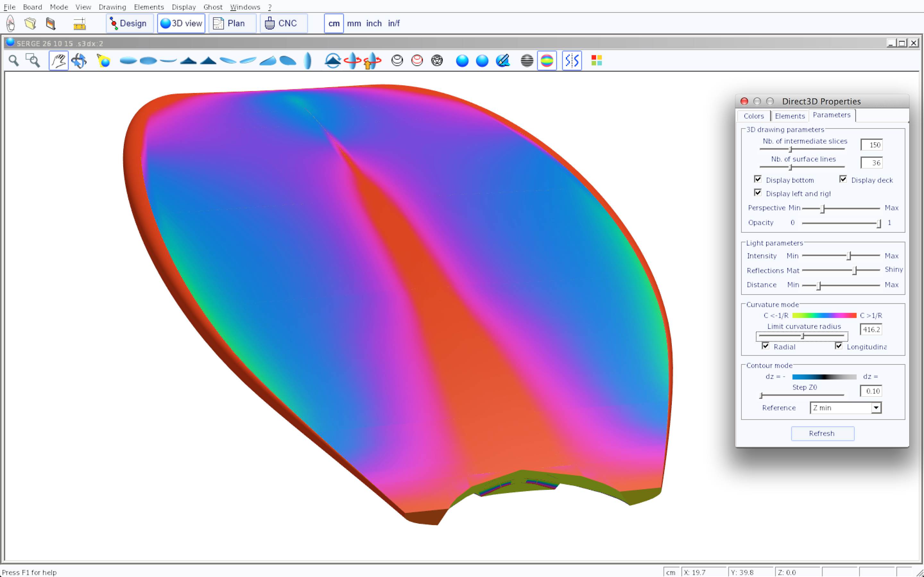Select mm units
924x577 pixels.
pyautogui.click(x=354, y=23)
